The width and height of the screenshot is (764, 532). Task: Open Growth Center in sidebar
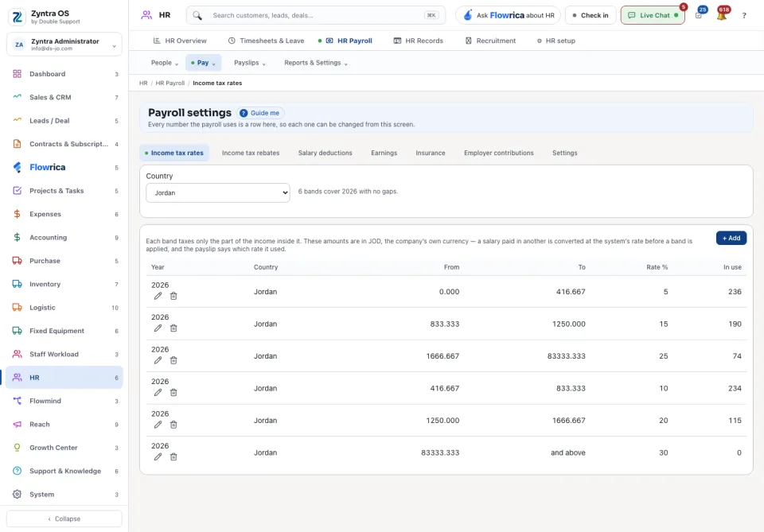click(64, 448)
